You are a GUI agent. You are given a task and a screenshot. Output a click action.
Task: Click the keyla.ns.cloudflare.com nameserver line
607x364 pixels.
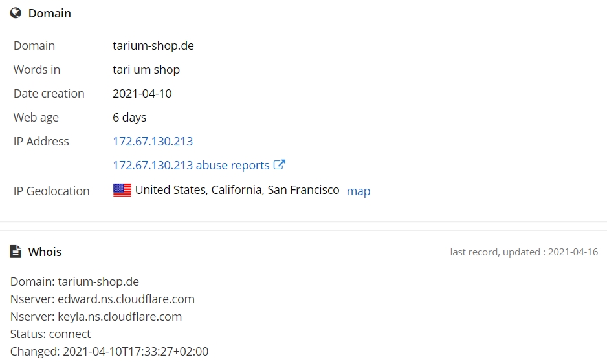(x=96, y=316)
